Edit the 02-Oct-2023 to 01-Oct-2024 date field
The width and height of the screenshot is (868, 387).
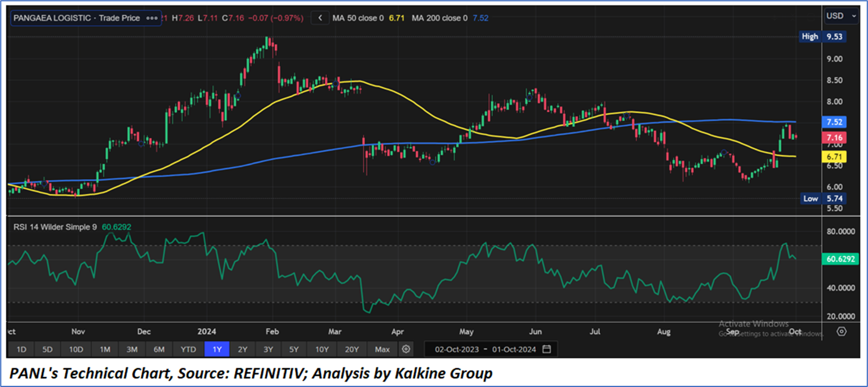point(491,349)
